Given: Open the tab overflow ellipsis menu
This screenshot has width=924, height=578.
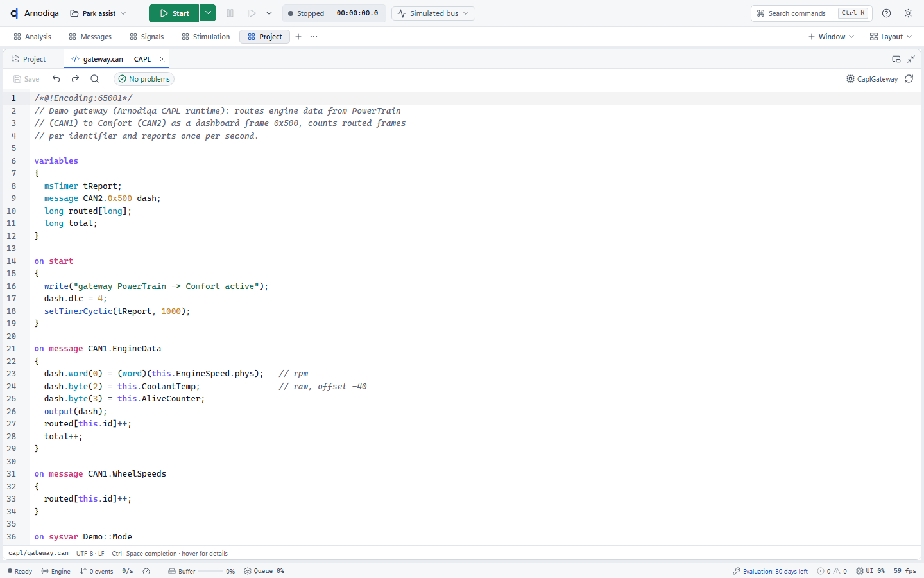Looking at the screenshot, I should 314,37.
